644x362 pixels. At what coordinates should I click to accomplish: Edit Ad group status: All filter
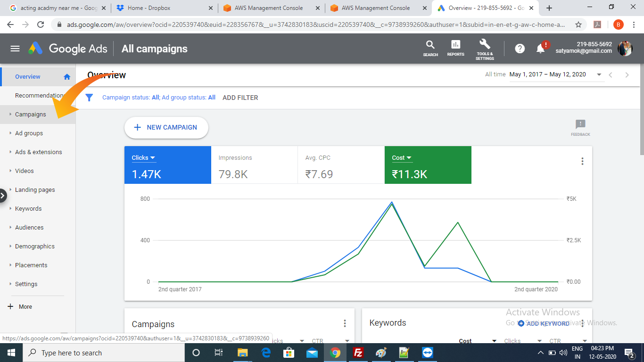pos(189,98)
